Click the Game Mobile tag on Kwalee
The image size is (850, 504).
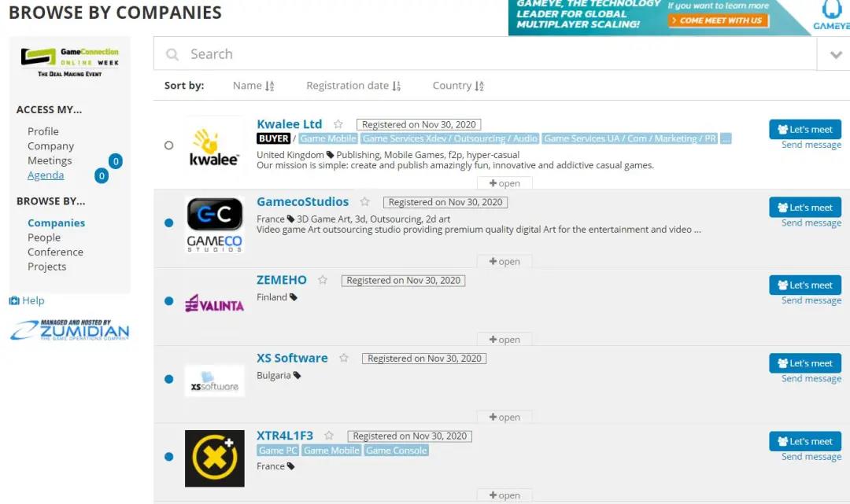(328, 138)
